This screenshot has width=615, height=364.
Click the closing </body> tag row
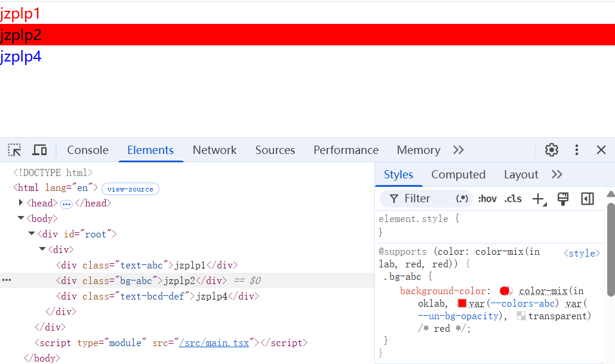[42, 358]
